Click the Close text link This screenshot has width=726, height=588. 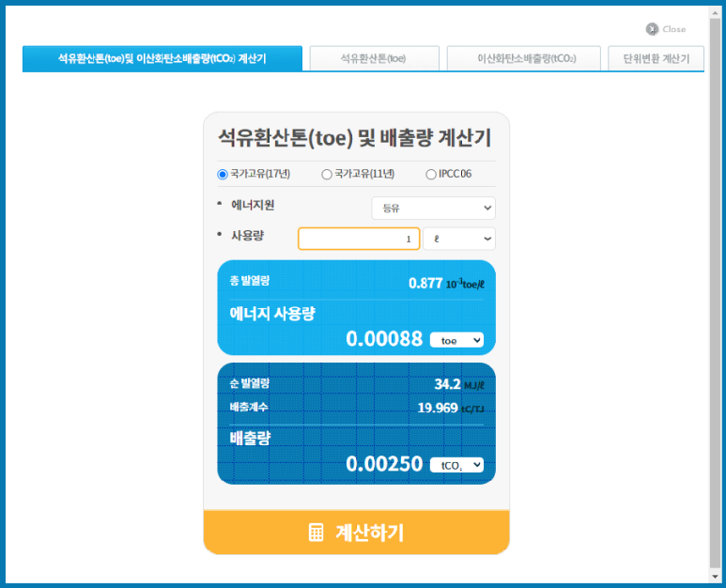673,29
